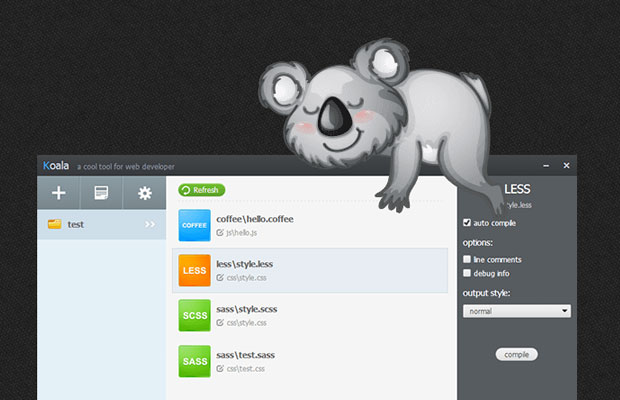
Task: Click the green SCSS file type icon
Action: 195,316
